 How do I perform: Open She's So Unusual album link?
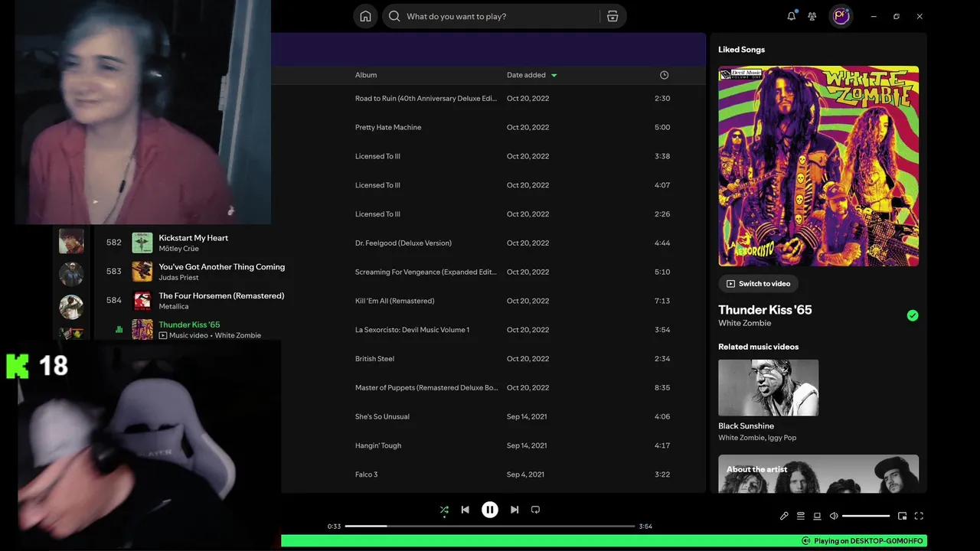[x=382, y=416]
